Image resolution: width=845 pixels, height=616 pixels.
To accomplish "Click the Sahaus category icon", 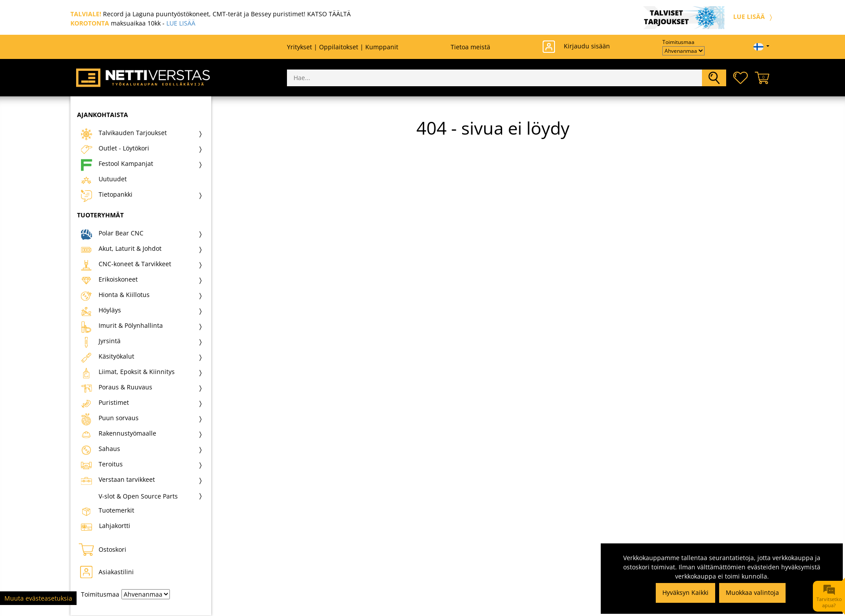I will pyautogui.click(x=86, y=449).
